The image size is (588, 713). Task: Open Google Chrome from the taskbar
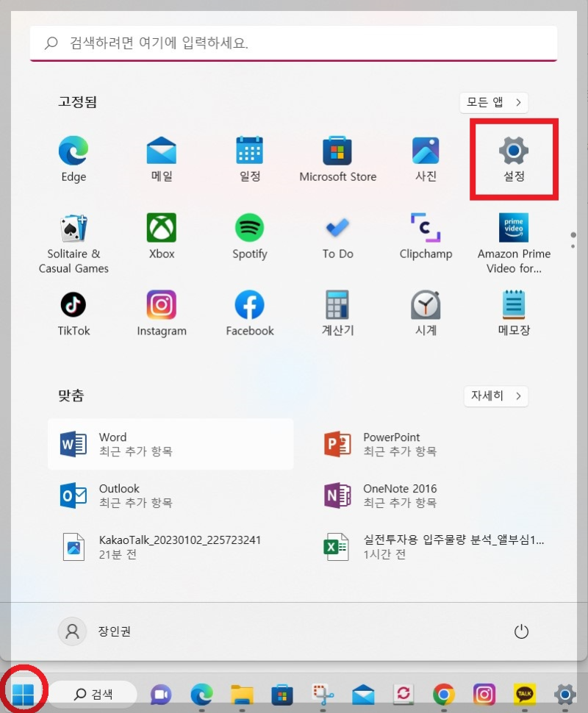(444, 695)
